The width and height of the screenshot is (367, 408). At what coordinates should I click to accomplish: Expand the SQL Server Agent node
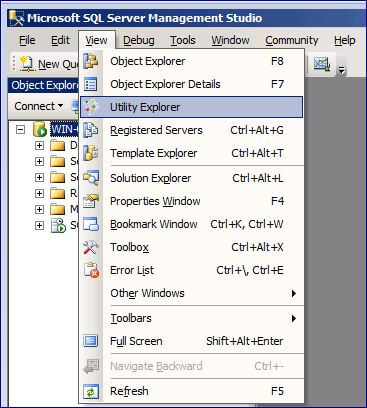[39, 225]
